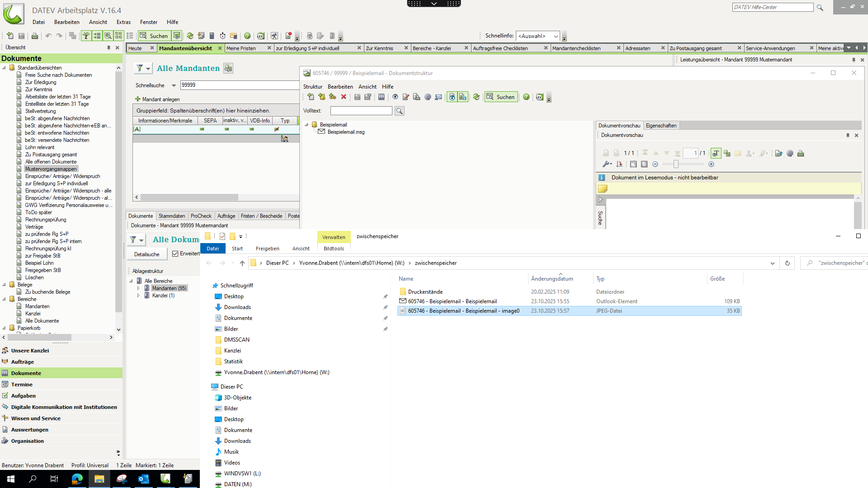Open the wrench settings tool in preview

point(606,164)
